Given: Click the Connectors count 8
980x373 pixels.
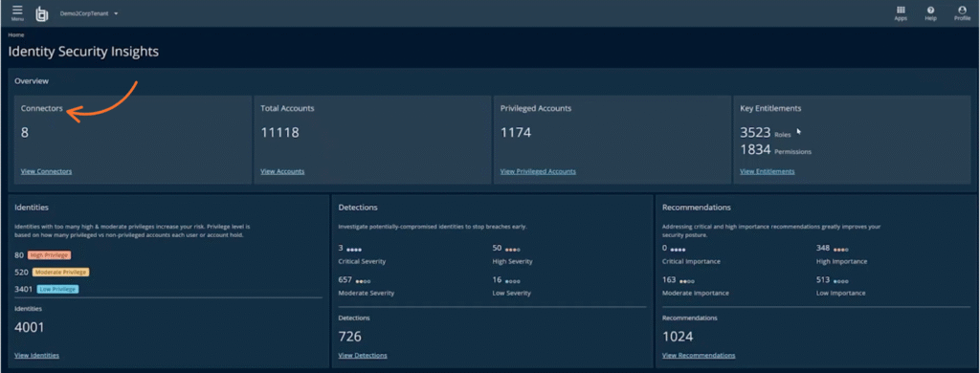Looking at the screenshot, I should coord(24,132).
